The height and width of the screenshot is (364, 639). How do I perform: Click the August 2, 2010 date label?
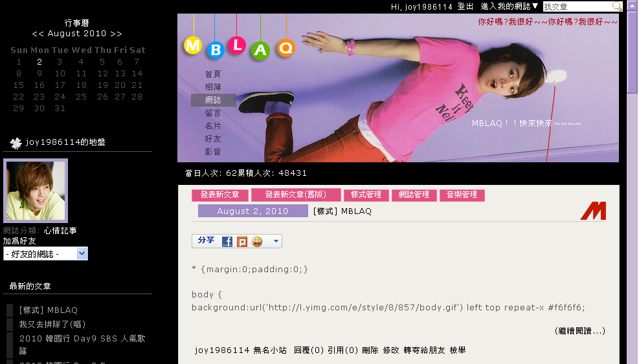pos(252,211)
